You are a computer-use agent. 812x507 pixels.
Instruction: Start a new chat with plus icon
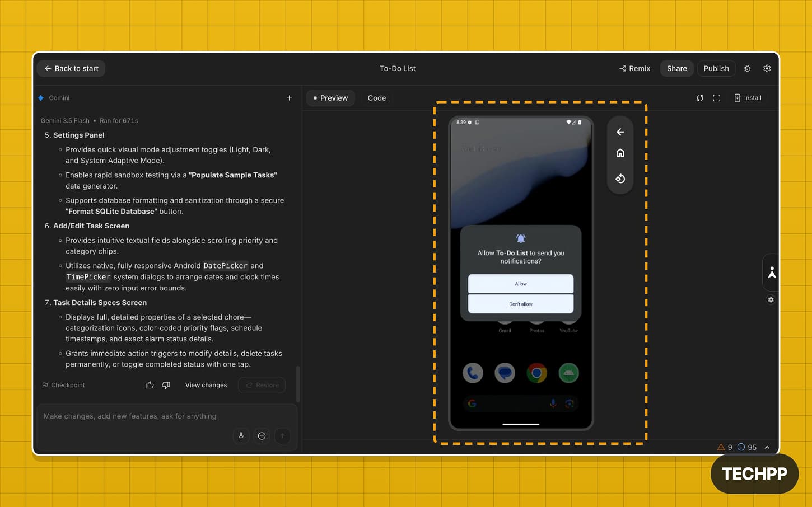pyautogui.click(x=289, y=98)
